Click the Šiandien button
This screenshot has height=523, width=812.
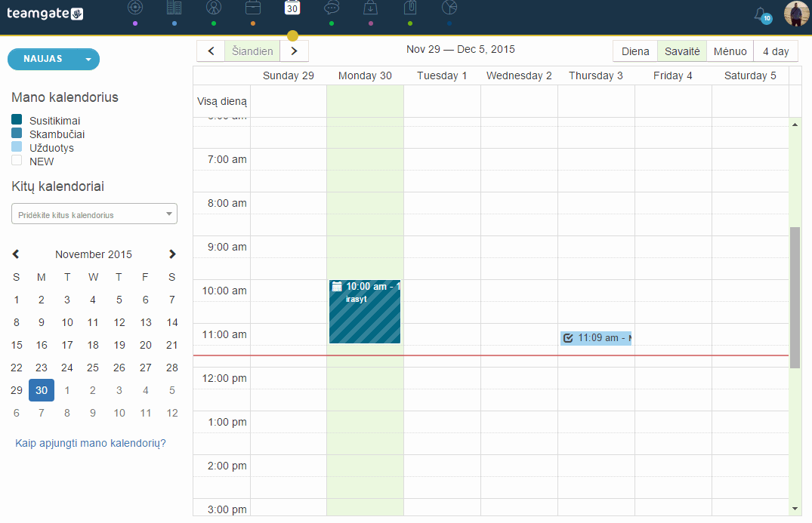tap(252, 51)
